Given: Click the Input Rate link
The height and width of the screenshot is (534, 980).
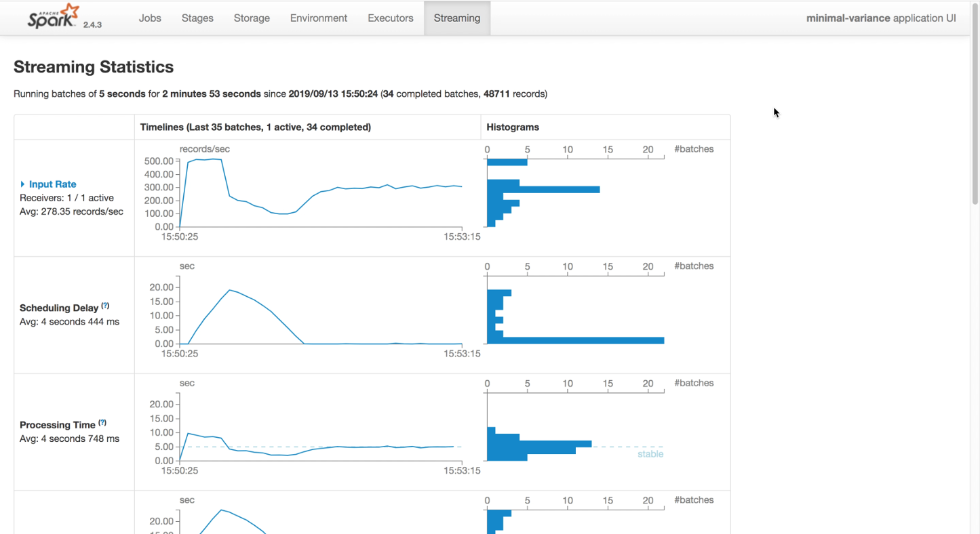Looking at the screenshot, I should click(x=52, y=184).
